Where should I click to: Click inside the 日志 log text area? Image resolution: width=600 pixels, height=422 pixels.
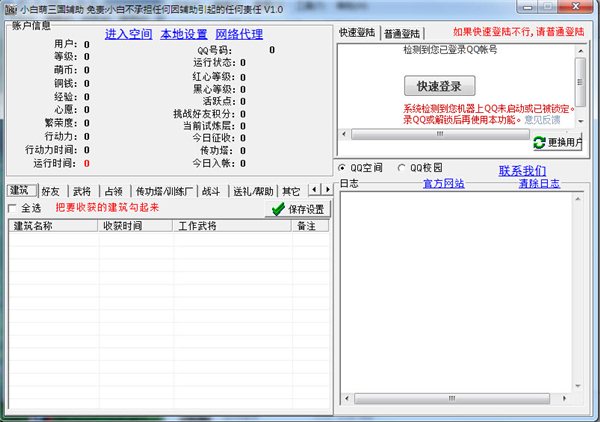pyautogui.click(x=456, y=292)
